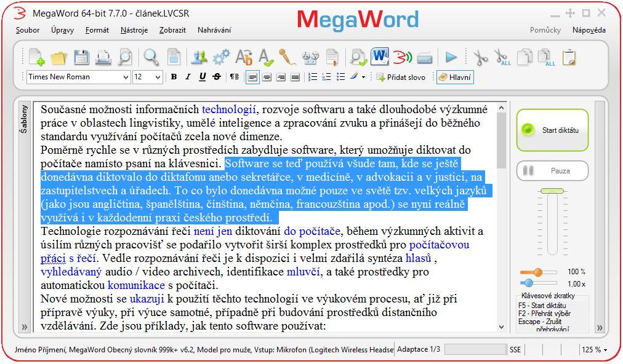623x364 pixels.
Task: Open the Zobrazit menu
Action: pos(172,30)
